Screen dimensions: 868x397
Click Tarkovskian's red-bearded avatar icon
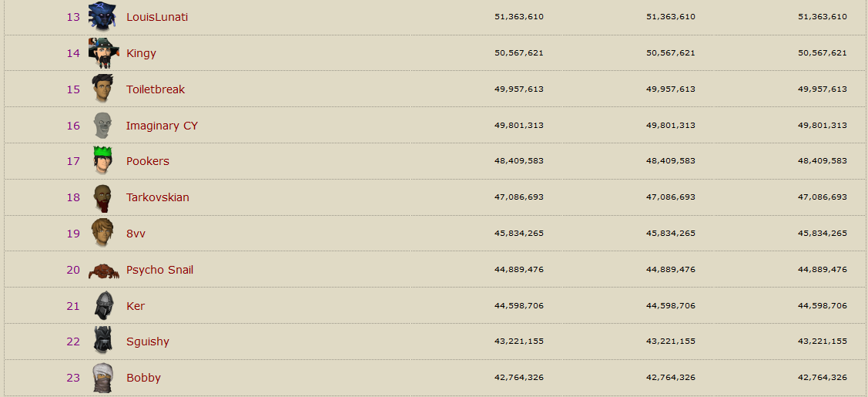click(x=102, y=197)
